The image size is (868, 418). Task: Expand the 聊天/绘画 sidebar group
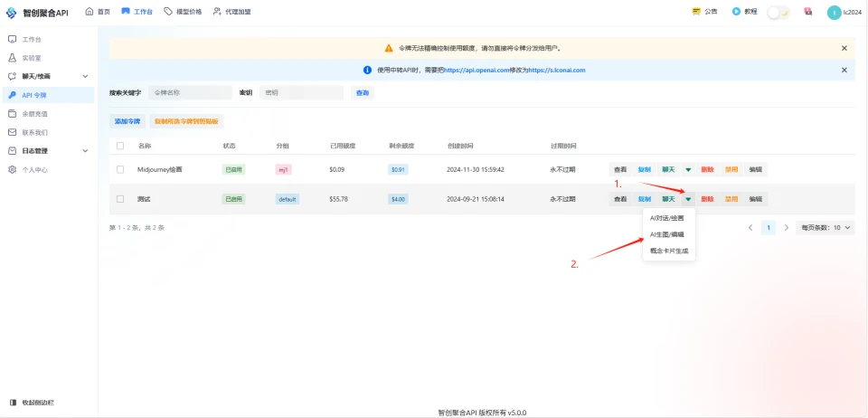click(48, 76)
